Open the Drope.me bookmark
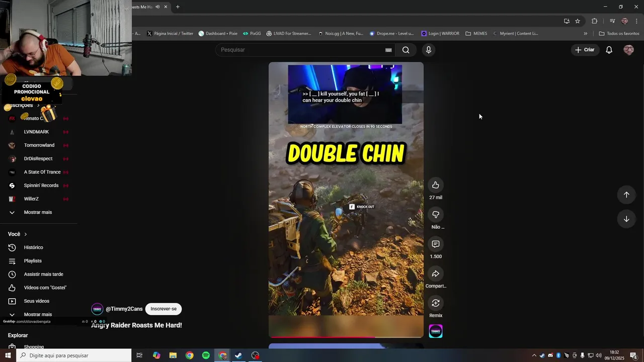 pyautogui.click(x=391, y=34)
